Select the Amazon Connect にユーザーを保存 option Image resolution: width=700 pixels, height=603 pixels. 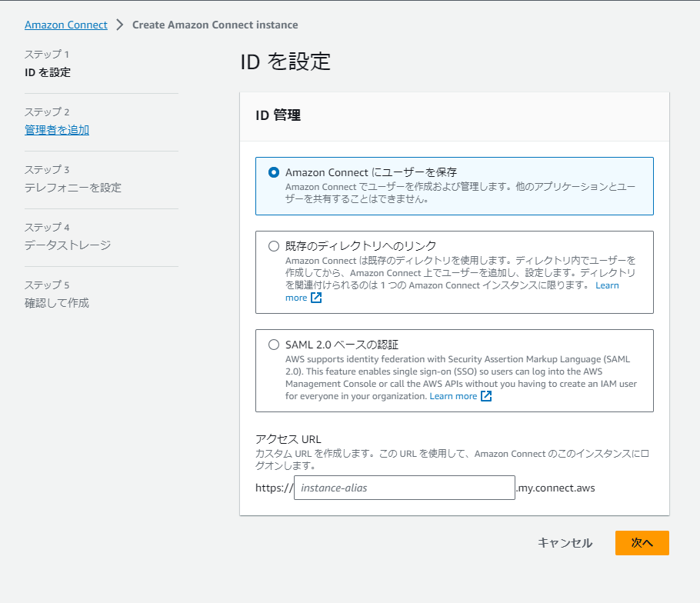click(x=272, y=172)
